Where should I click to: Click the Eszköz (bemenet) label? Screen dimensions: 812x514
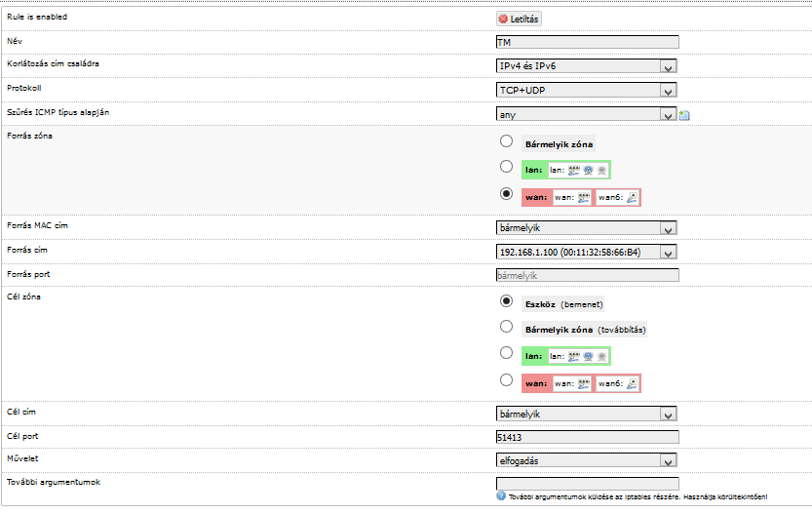(x=564, y=304)
